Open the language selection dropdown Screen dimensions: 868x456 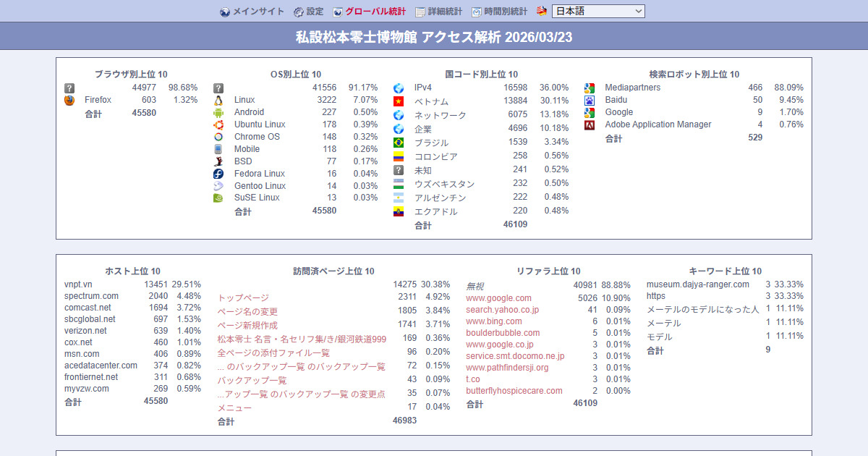coord(597,12)
